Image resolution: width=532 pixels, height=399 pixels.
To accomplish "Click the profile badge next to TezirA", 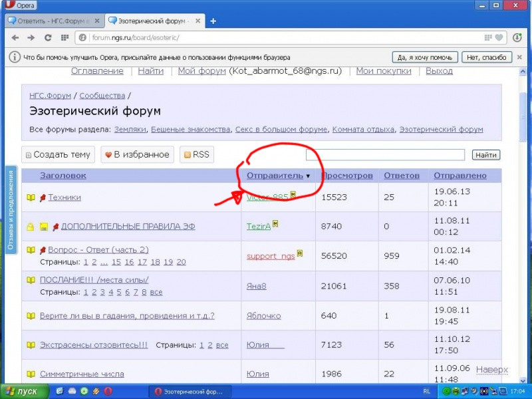I will pos(275,224).
